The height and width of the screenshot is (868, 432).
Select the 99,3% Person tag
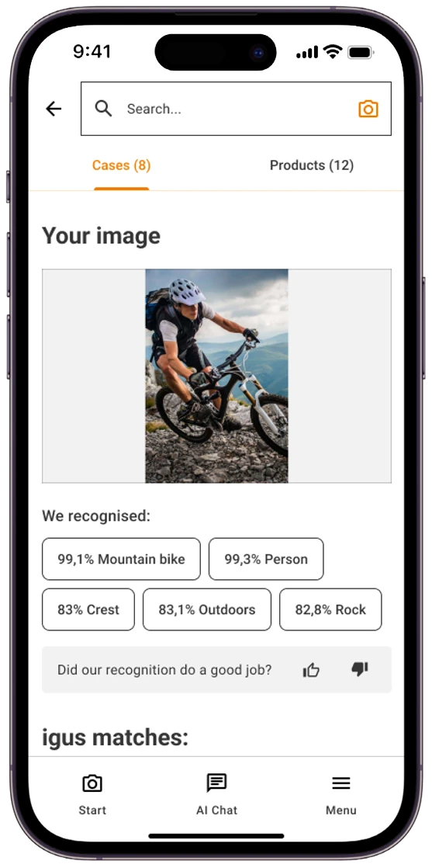point(266,559)
